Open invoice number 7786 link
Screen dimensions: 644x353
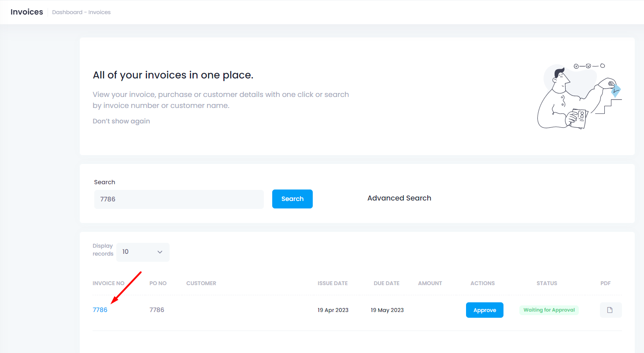tap(100, 310)
